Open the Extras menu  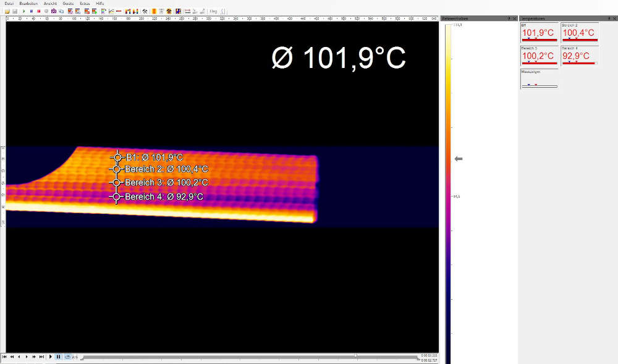(85, 3)
